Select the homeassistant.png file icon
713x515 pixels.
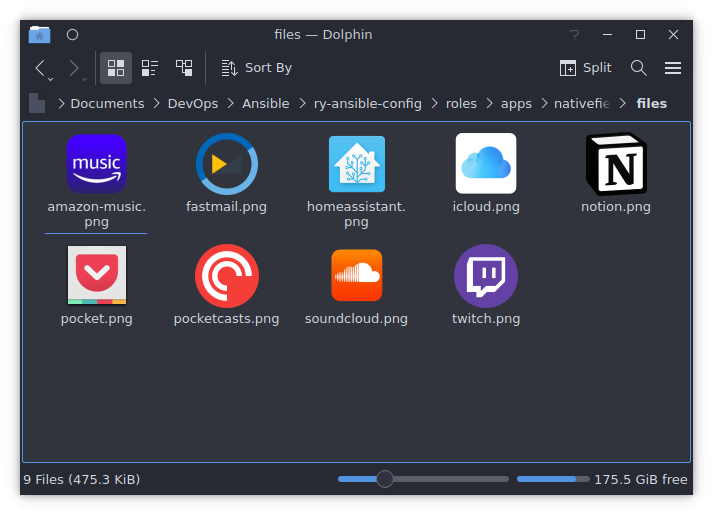coord(356,164)
